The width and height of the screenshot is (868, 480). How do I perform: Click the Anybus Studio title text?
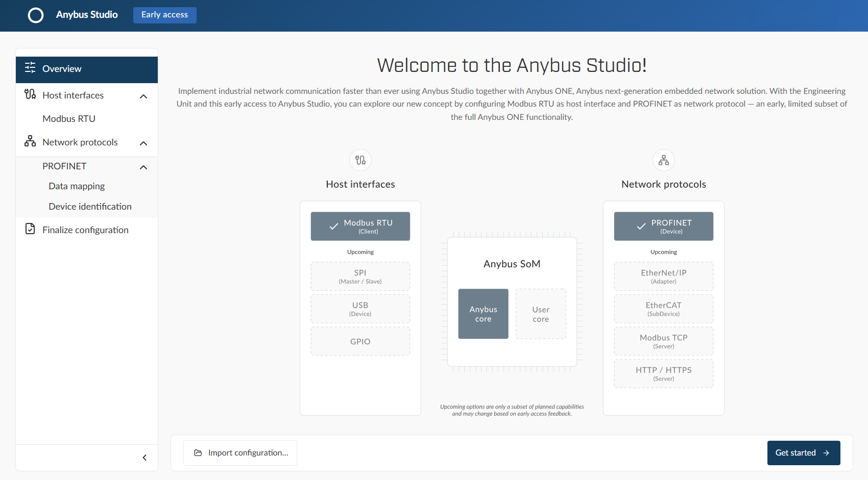pos(87,15)
